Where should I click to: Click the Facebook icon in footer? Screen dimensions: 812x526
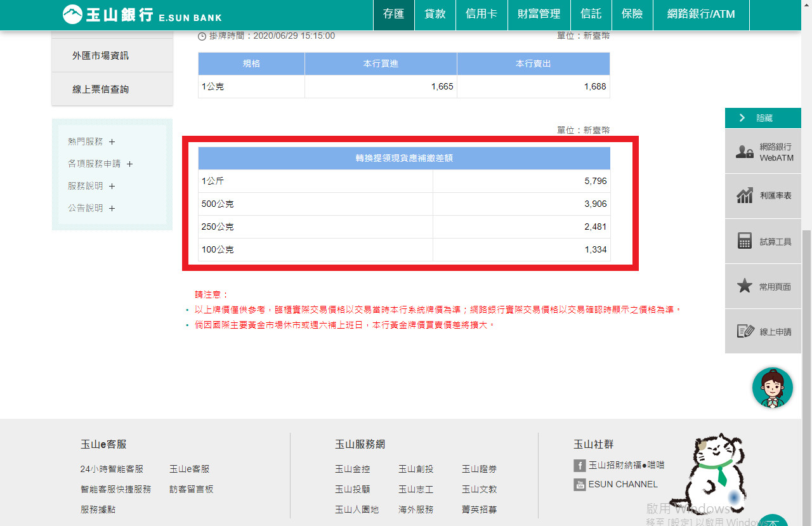579,466
